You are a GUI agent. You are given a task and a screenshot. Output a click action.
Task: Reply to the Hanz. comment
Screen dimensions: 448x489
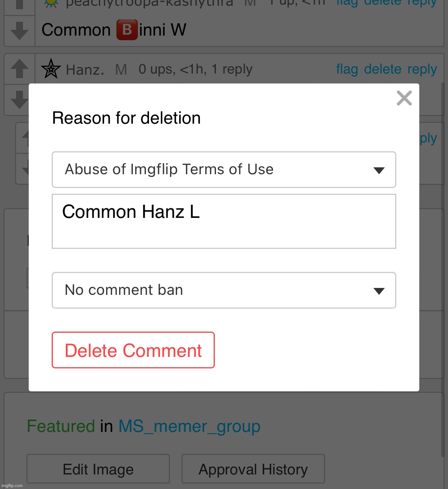[x=422, y=69]
